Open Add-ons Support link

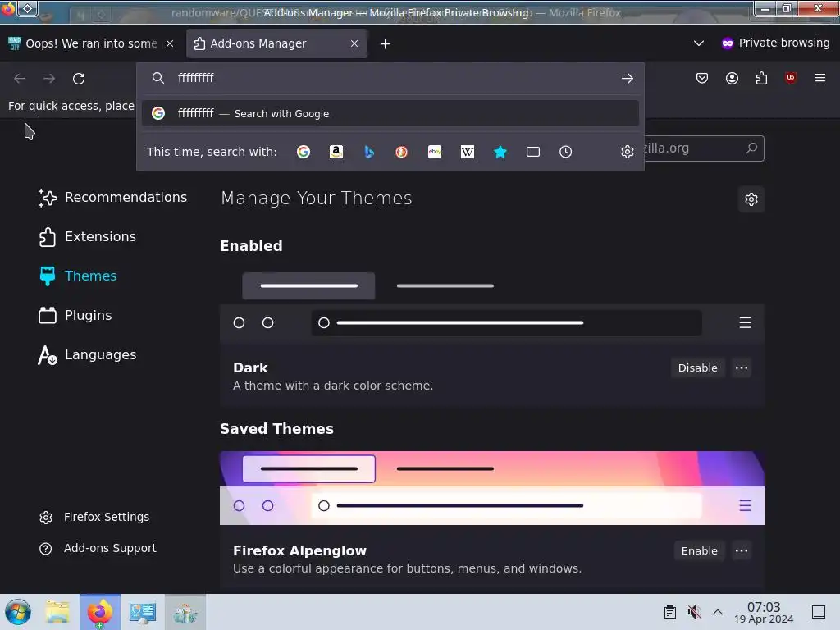pos(98,548)
